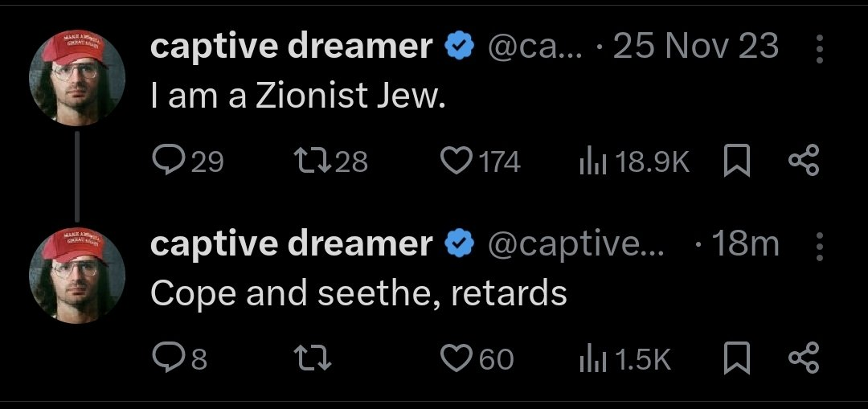Open the first tweet's profile picture

click(77, 79)
